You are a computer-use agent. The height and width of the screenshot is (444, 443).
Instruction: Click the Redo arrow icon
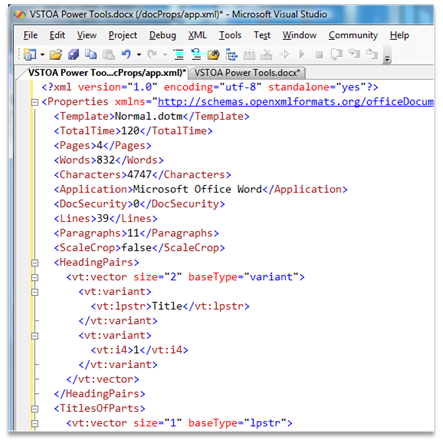click(x=152, y=54)
